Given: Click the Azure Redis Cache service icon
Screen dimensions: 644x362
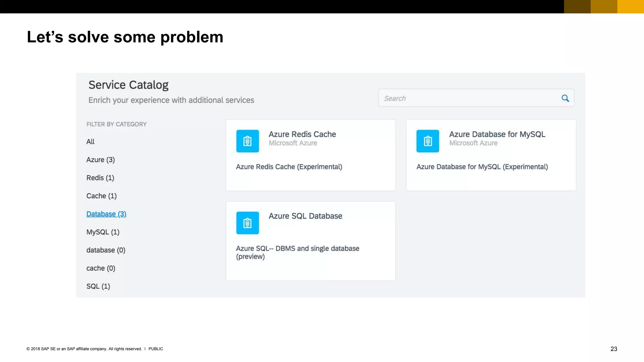Looking at the screenshot, I should pos(247,141).
